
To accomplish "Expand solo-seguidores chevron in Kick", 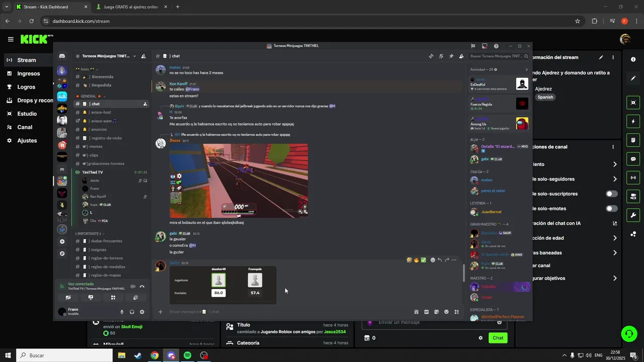I will coord(615,179).
